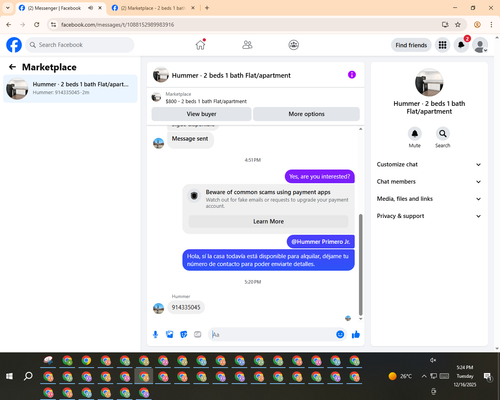This screenshot has width=500, height=400.
Task: Choose a GIF icon
Action: pos(197,334)
